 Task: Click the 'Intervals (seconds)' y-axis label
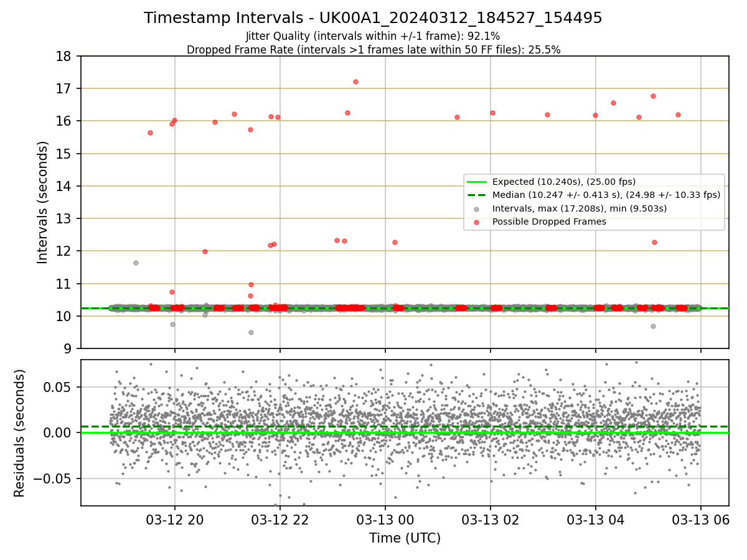42,202
